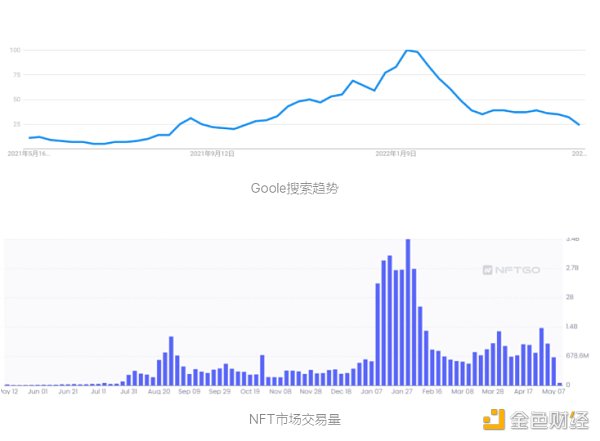This screenshot has height=441, width=600.
Task: Click the 'Goole搜索趋势' chart caption
Action: [x=294, y=188]
